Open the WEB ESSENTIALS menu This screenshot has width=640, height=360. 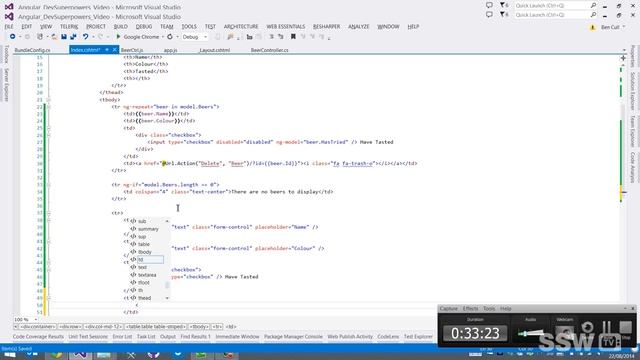286,27
